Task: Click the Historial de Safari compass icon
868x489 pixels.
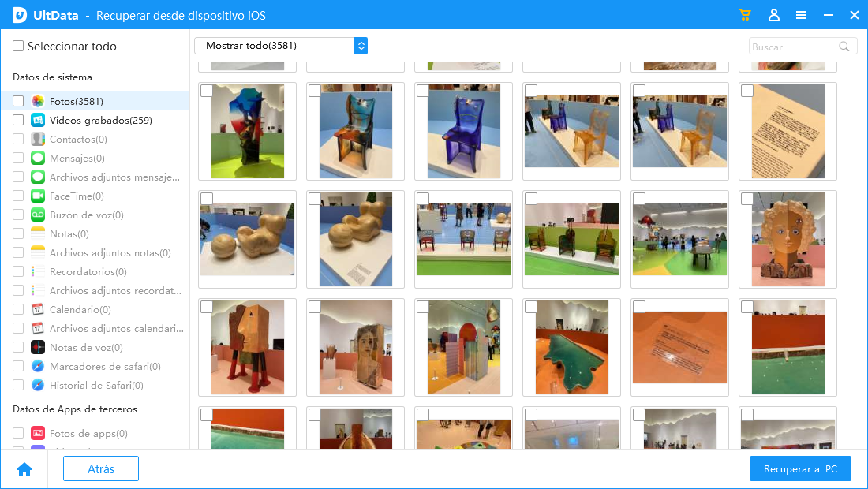Action: (38, 386)
